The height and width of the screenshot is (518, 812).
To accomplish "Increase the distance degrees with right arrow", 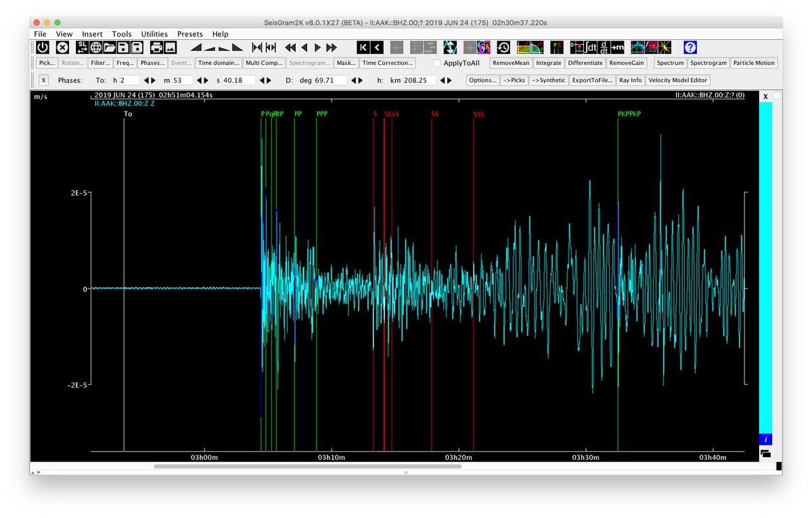I will tap(361, 80).
